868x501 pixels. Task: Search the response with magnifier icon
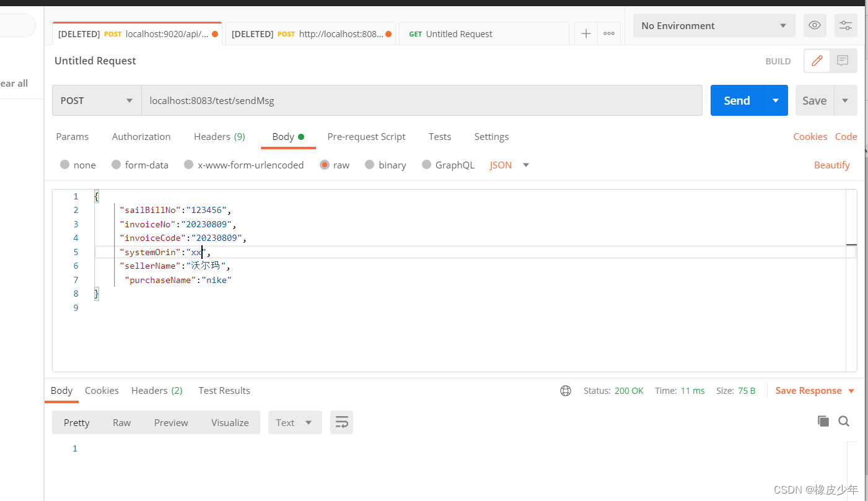tap(844, 421)
